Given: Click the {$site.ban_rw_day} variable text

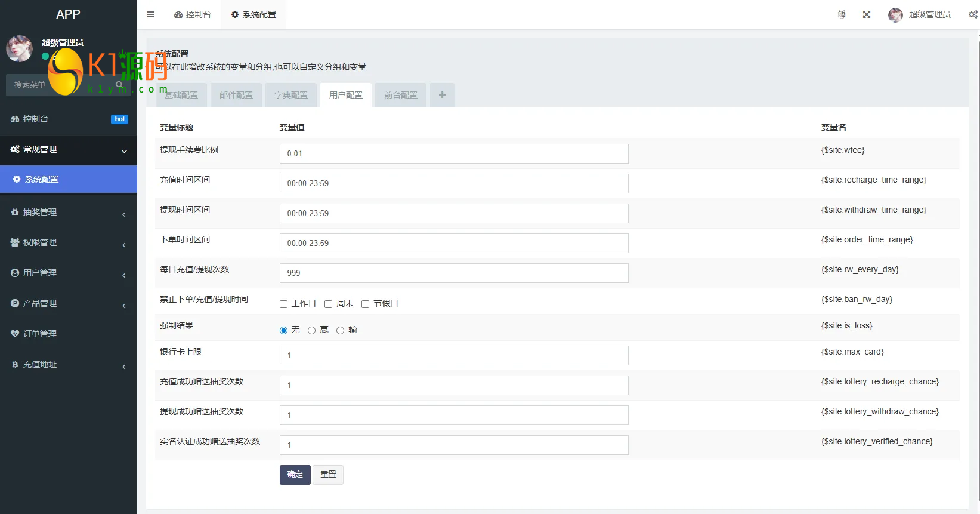Looking at the screenshot, I should click(x=857, y=299).
